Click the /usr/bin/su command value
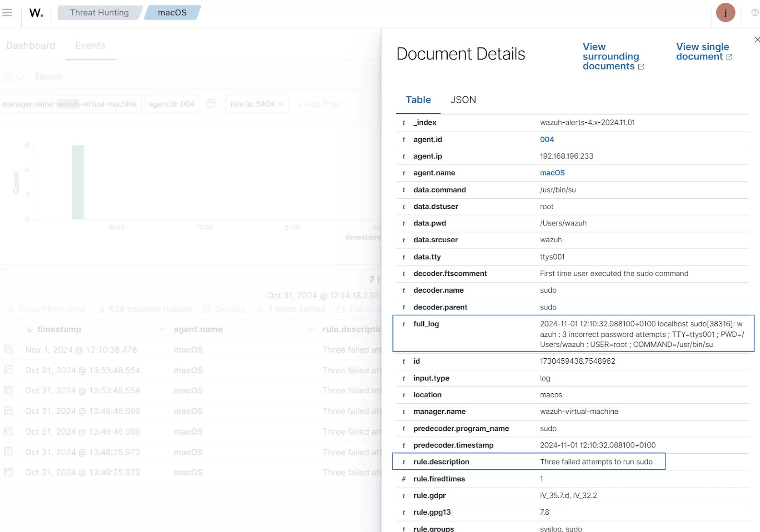This screenshot has height=532, width=760. pyautogui.click(x=558, y=190)
